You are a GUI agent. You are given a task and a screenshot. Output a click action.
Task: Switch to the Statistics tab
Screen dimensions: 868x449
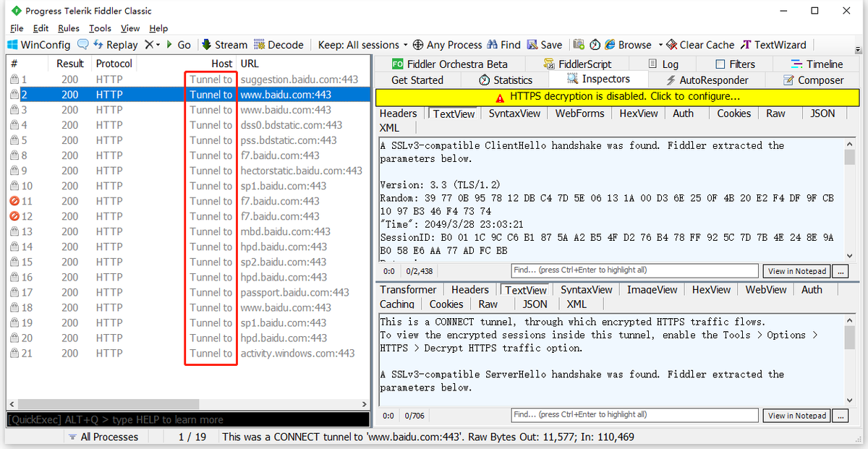click(506, 80)
